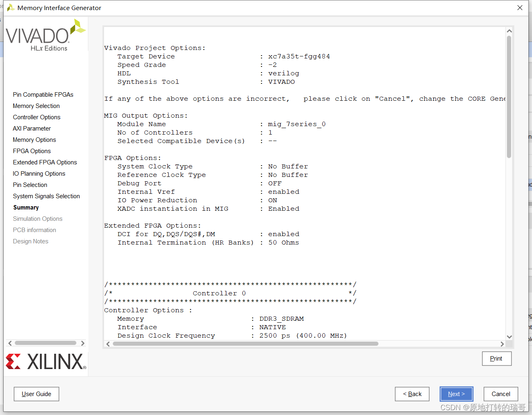Image resolution: width=532 pixels, height=415 pixels.
Task: Click 'Extended FPGA Options:' heading
Action: pos(152,226)
